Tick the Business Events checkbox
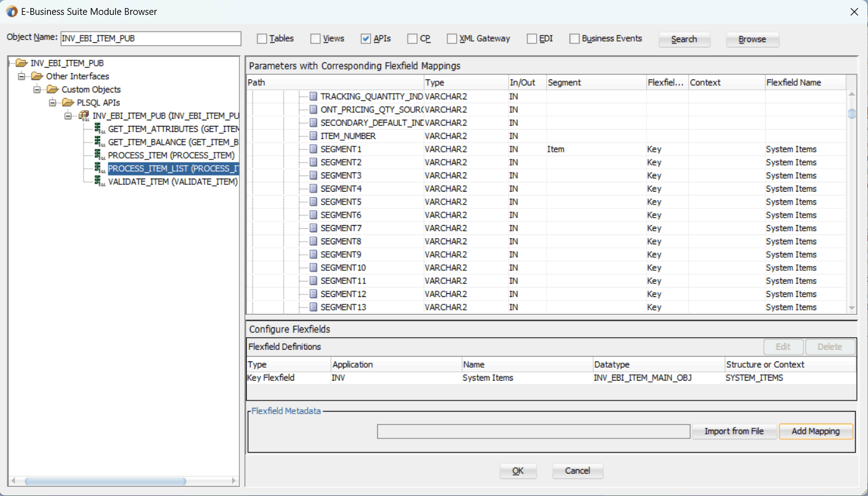Viewport: 868px width, 496px height. point(575,39)
